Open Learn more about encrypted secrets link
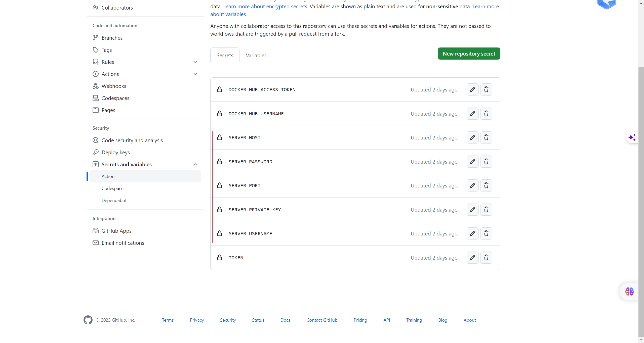Screen dimensions: 644x343 pos(265,7)
